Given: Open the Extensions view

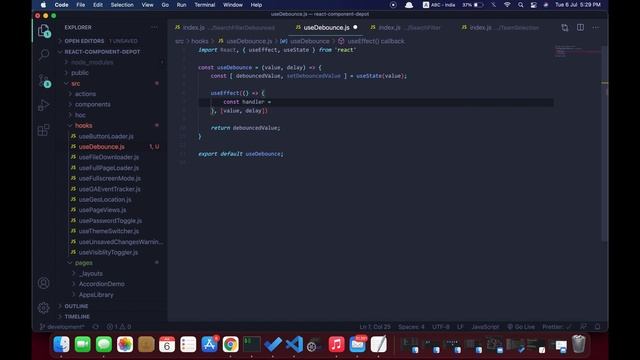Looking at the screenshot, I should coord(44,130).
